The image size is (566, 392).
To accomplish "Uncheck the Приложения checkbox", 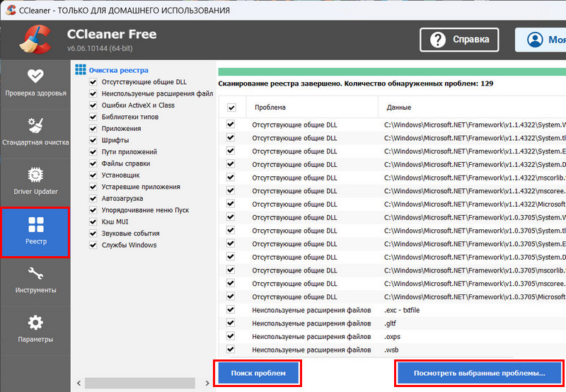I will point(93,129).
